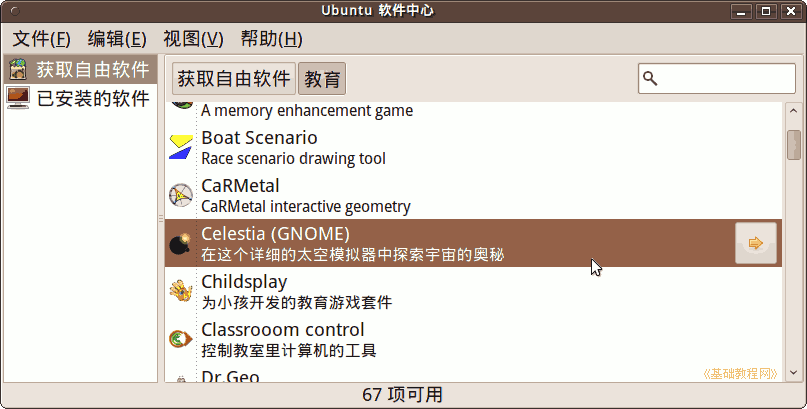This screenshot has width=807, height=409.
Task: Click the 获取自由软件 breadcrumb button
Action: pyautogui.click(x=234, y=79)
